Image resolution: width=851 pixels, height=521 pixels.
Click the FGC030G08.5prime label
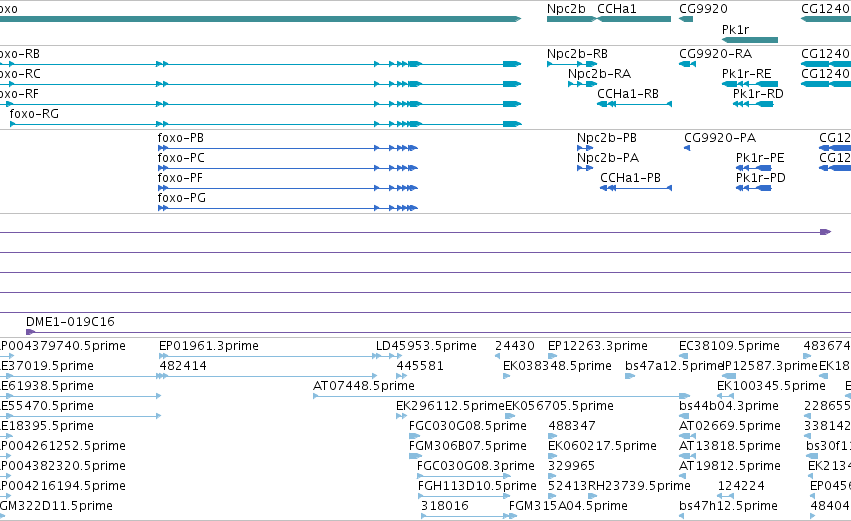pos(468,427)
